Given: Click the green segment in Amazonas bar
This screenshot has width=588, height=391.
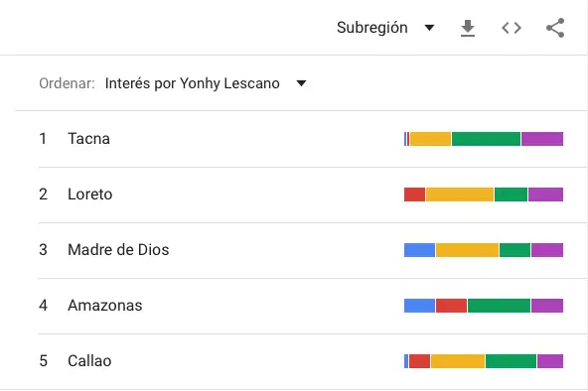Looking at the screenshot, I should point(500,306).
